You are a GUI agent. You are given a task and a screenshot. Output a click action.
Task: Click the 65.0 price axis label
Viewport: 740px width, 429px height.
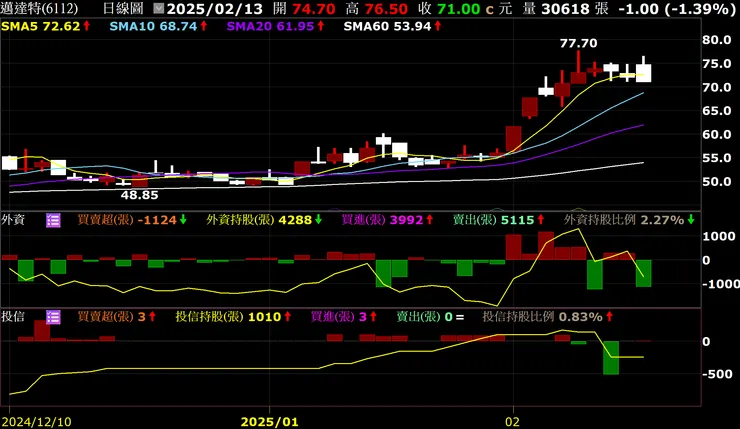point(716,111)
